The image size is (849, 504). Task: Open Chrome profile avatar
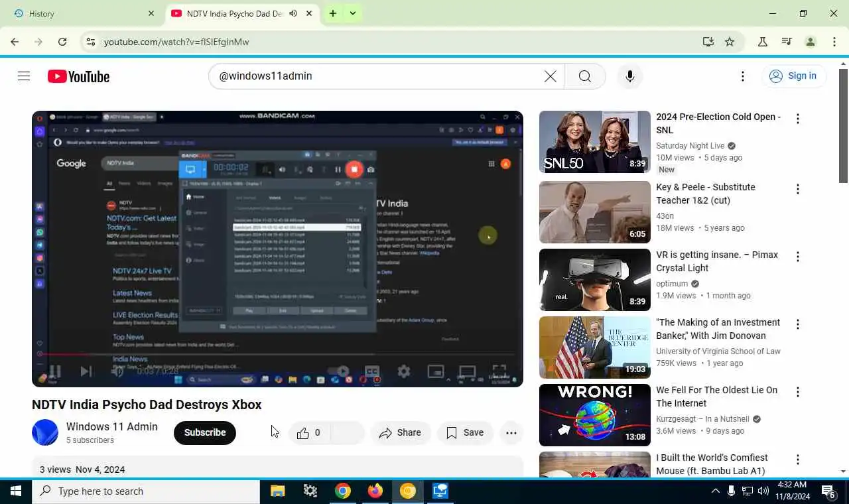811,42
